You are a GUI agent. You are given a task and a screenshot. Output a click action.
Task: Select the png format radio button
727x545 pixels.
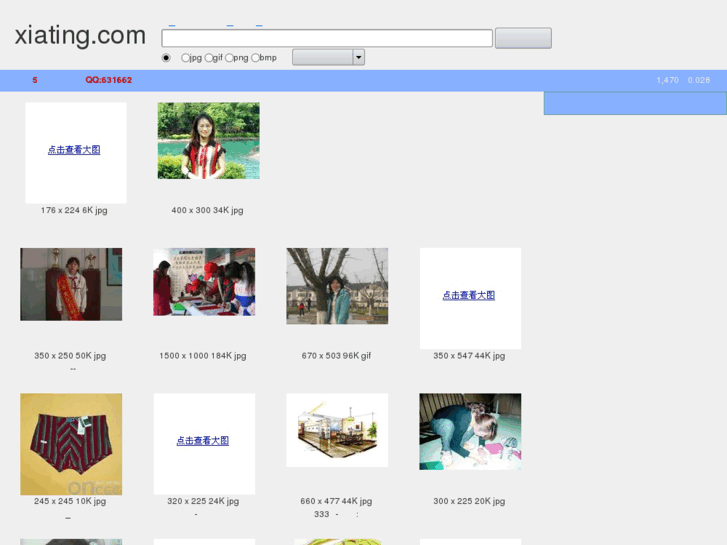tap(229, 58)
